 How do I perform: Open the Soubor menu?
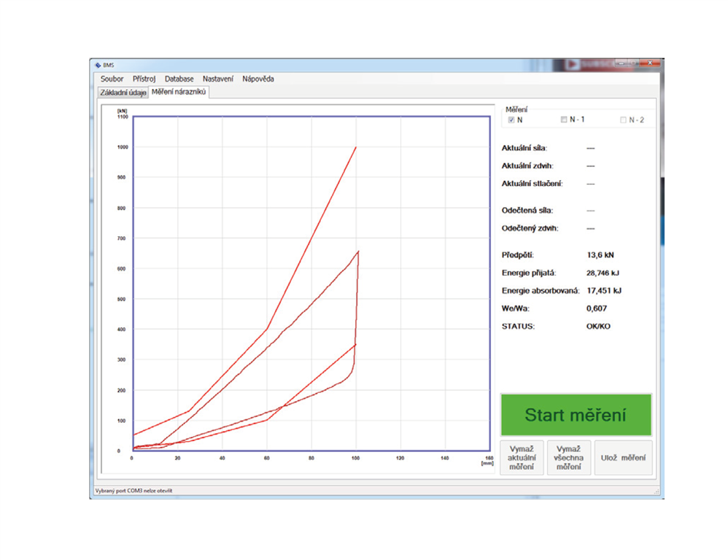coord(112,79)
